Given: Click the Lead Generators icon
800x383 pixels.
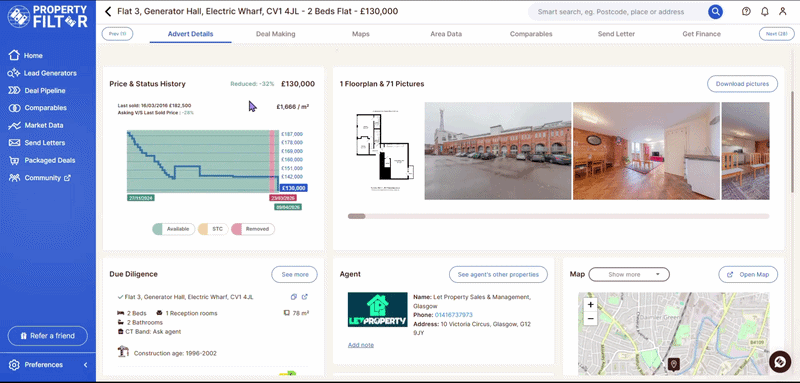Looking at the screenshot, I should click(14, 73).
